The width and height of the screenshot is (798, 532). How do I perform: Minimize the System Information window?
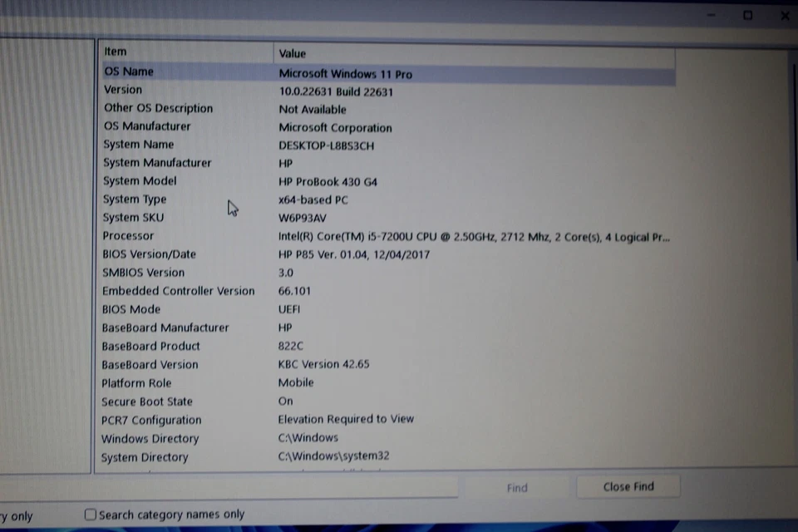click(711, 15)
